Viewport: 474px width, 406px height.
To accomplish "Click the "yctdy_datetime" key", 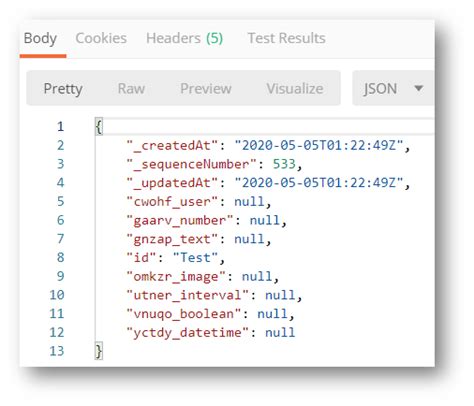I will click(x=187, y=332).
